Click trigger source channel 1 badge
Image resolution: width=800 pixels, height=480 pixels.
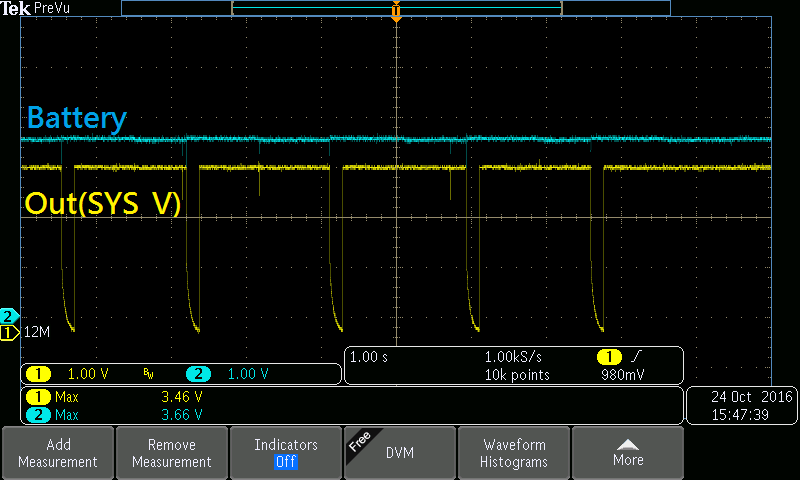(x=609, y=357)
